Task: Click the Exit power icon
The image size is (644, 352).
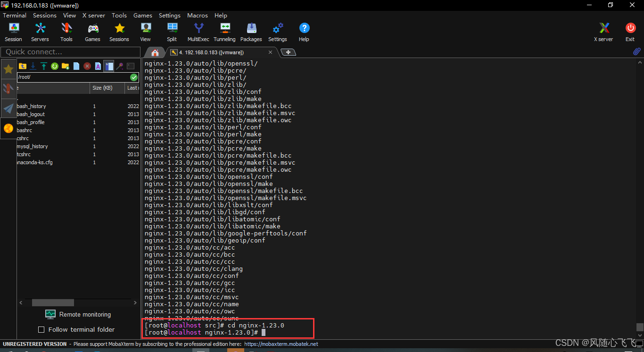Action: pos(630,32)
